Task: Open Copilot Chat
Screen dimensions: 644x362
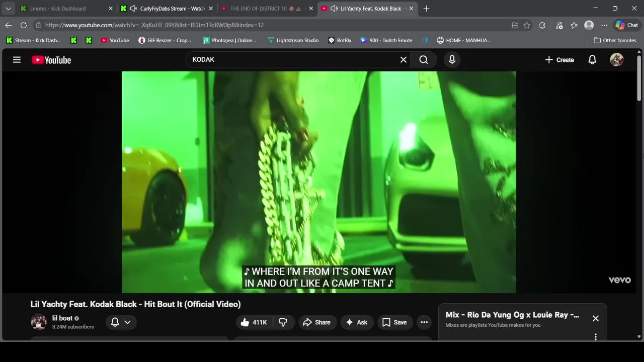Action: 626,25
